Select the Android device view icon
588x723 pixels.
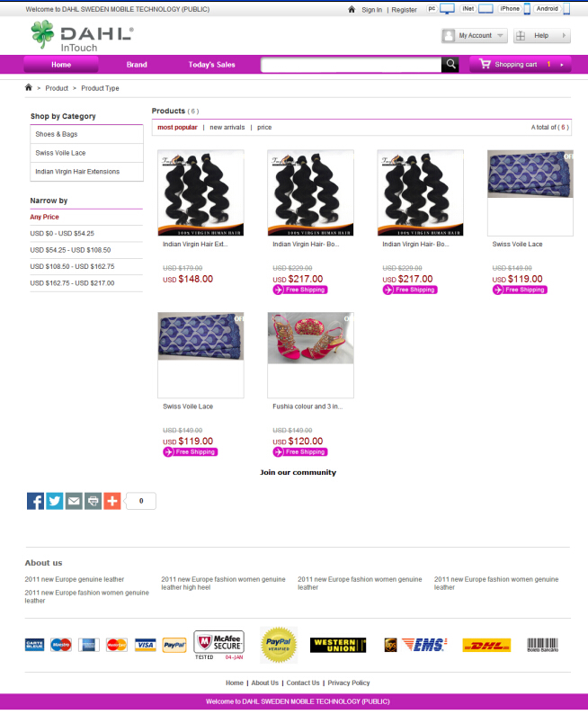pos(566,9)
